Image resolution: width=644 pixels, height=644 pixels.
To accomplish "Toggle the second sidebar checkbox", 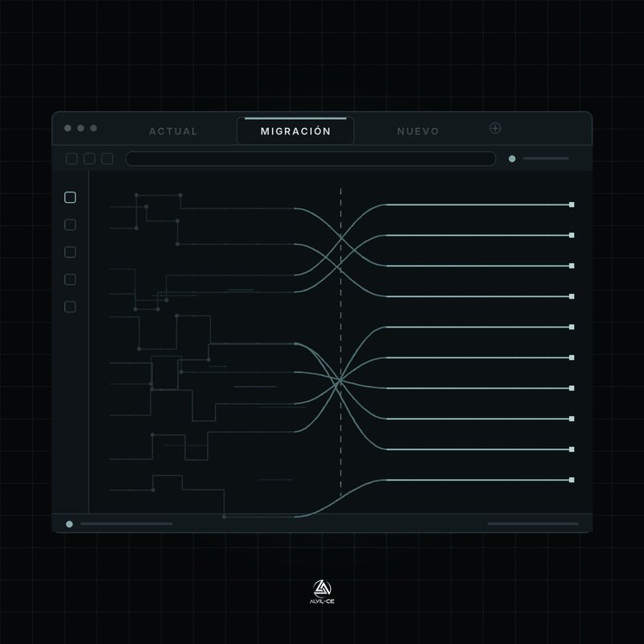I will point(70,225).
